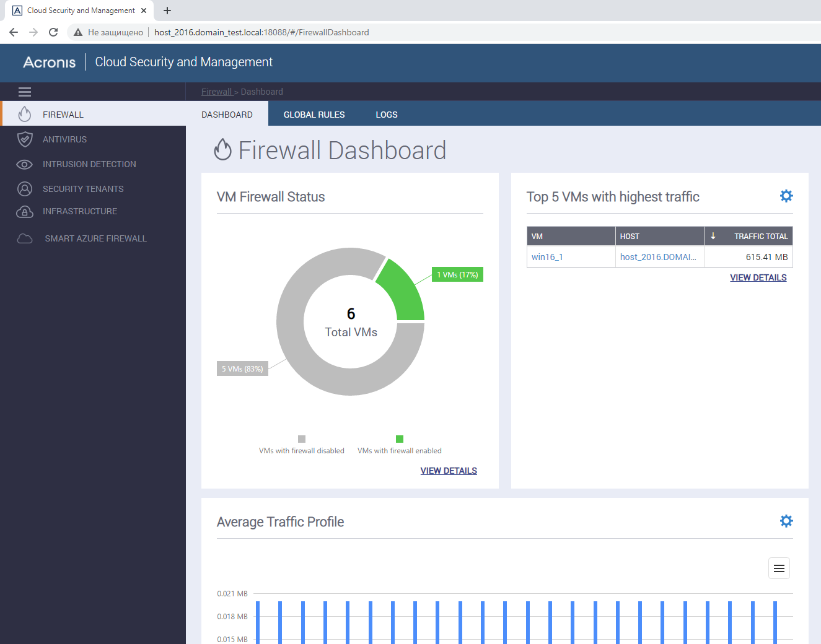This screenshot has width=821, height=644.
Task: Open settings gear for Top 5 VMs
Action: click(x=786, y=196)
